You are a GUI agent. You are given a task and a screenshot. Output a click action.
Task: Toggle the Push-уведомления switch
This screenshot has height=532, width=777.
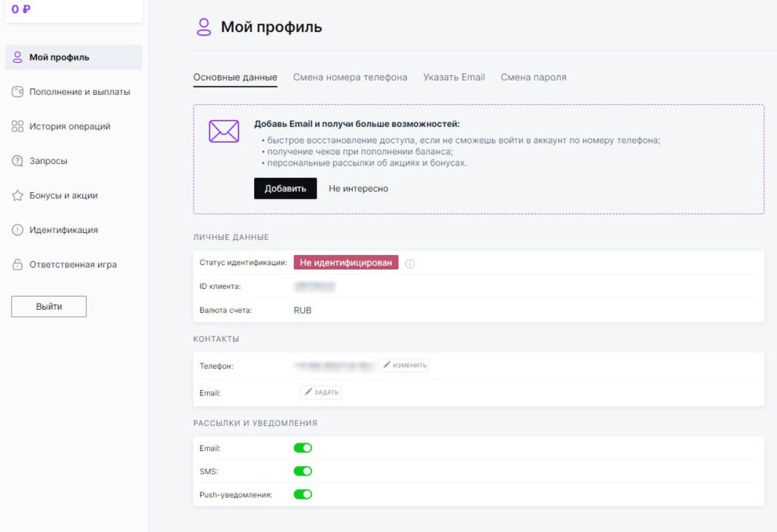pos(303,494)
